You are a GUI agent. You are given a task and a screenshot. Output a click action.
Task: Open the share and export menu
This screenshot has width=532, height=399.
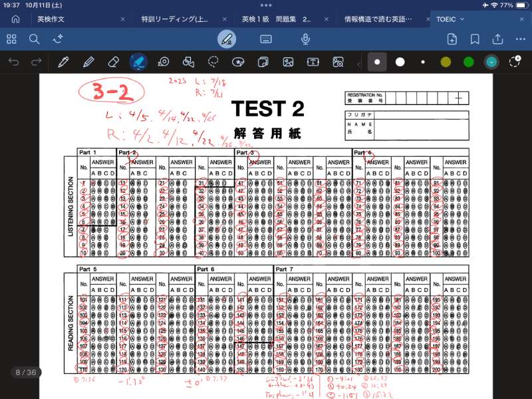click(x=497, y=39)
